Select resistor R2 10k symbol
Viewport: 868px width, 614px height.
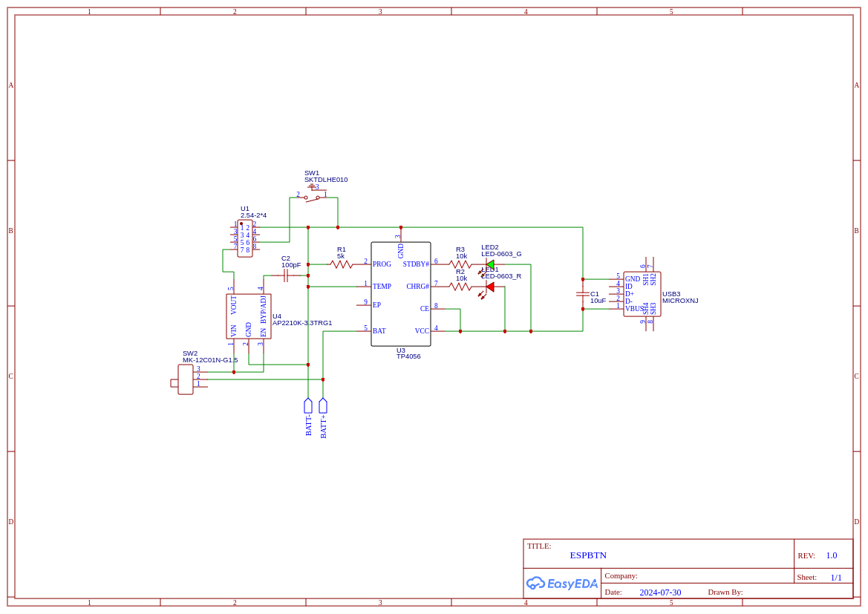(460, 287)
